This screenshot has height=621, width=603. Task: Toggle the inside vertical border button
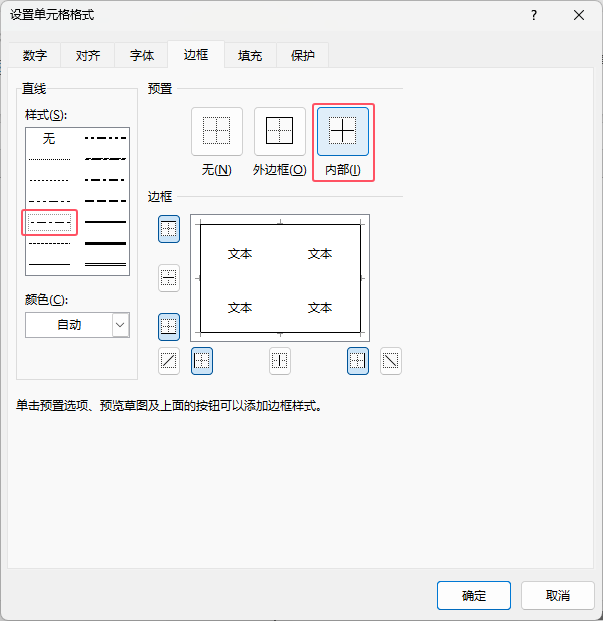(280, 361)
